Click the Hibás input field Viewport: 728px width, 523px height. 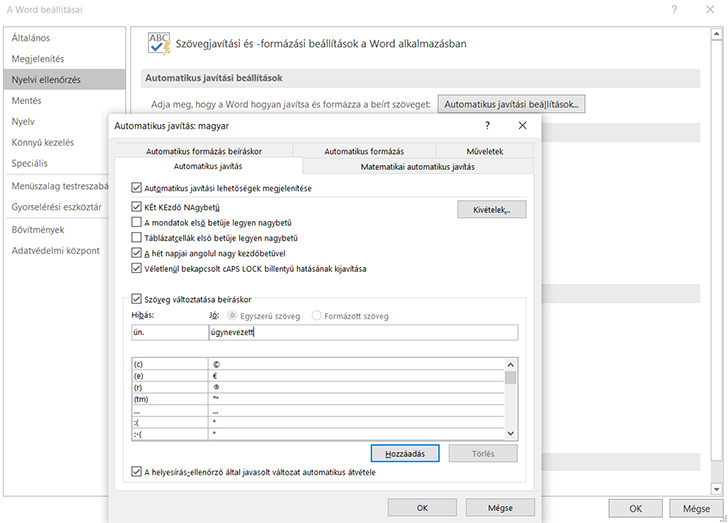click(x=167, y=333)
